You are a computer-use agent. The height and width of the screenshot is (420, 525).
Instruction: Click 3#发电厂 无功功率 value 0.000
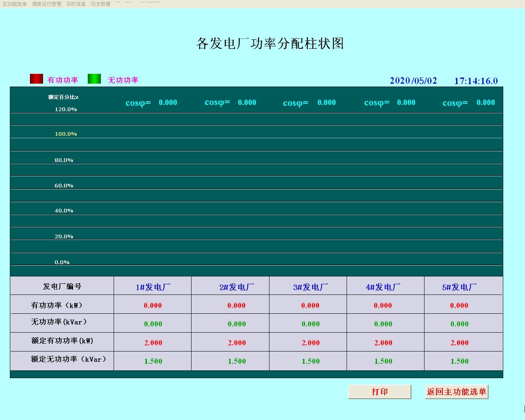coord(310,324)
